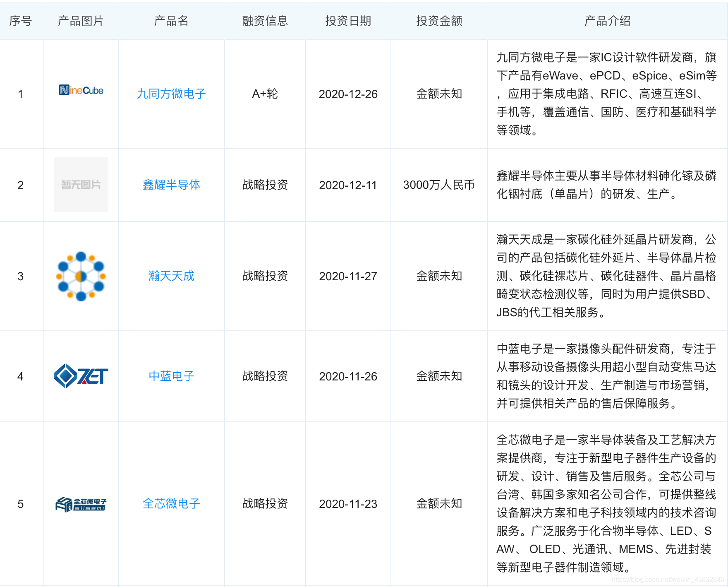Select the date 2020-11-26
The width and height of the screenshot is (728, 587).
tap(348, 376)
